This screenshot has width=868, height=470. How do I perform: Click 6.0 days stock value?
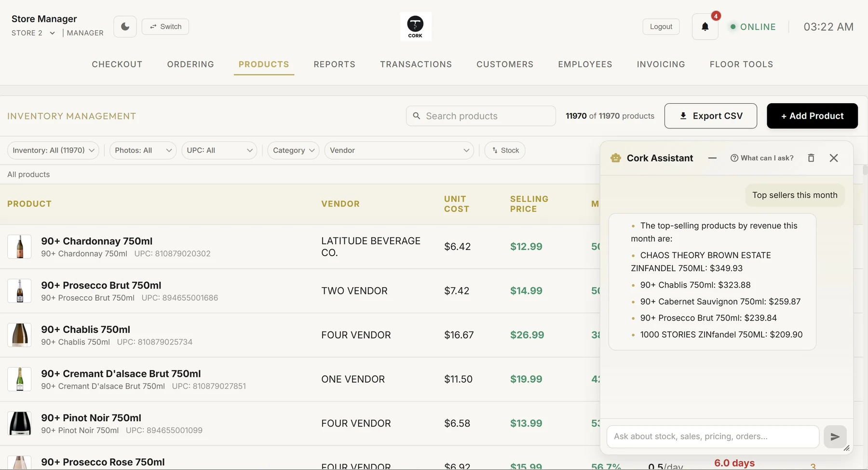point(734,463)
